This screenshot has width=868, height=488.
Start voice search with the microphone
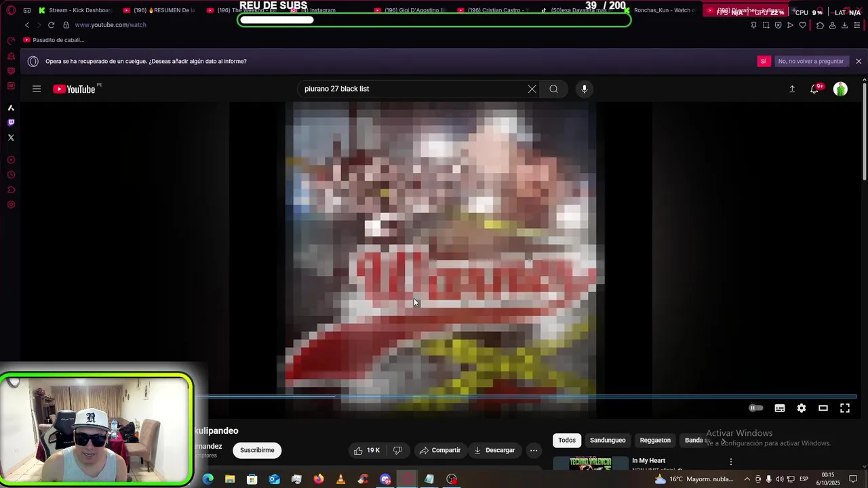pyautogui.click(x=585, y=89)
